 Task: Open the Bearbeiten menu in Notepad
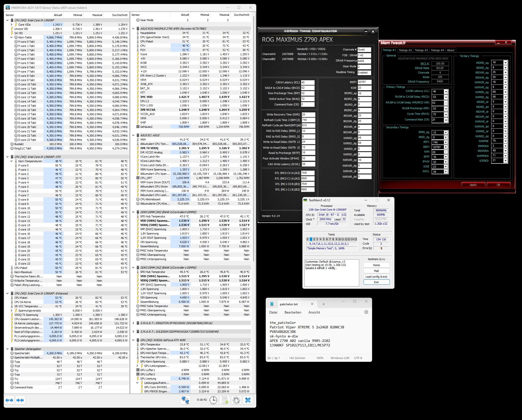(293, 312)
